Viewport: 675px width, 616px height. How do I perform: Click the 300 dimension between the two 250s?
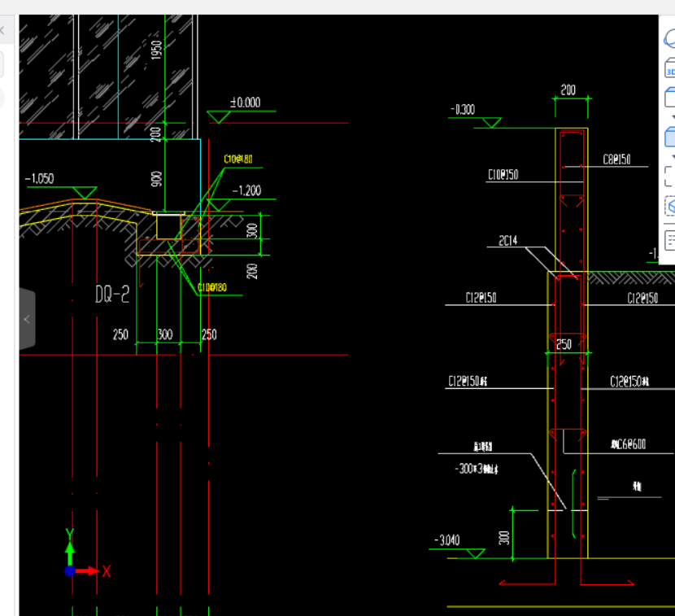tap(165, 334)
